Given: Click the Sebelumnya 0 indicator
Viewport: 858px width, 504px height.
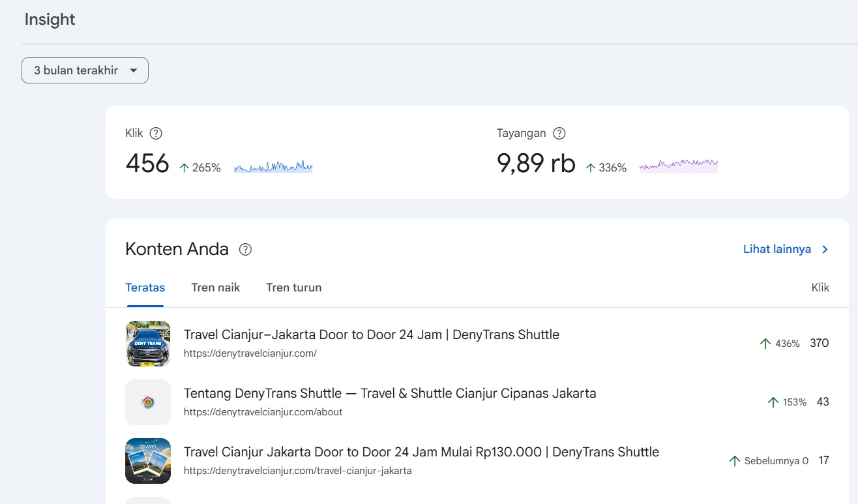Looking at the screenshot, I should 769,461.
